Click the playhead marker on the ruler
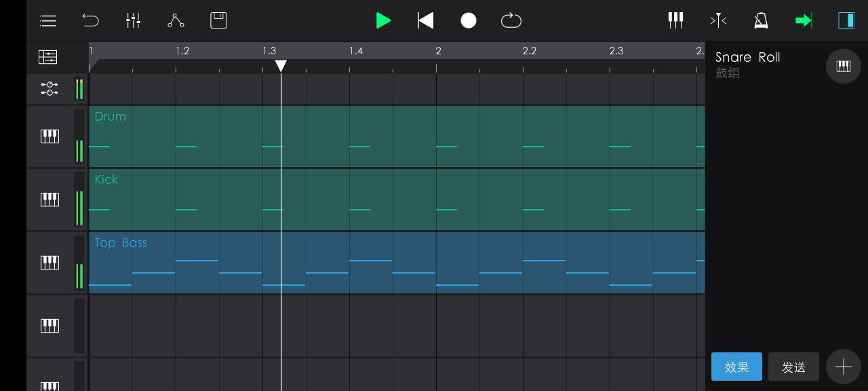The image size is (868, 391). pyautogui.click(x=281, y=66)
